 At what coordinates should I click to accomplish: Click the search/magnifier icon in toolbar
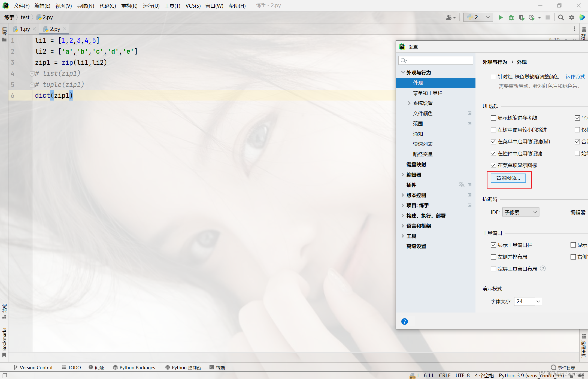coord(561,18)
